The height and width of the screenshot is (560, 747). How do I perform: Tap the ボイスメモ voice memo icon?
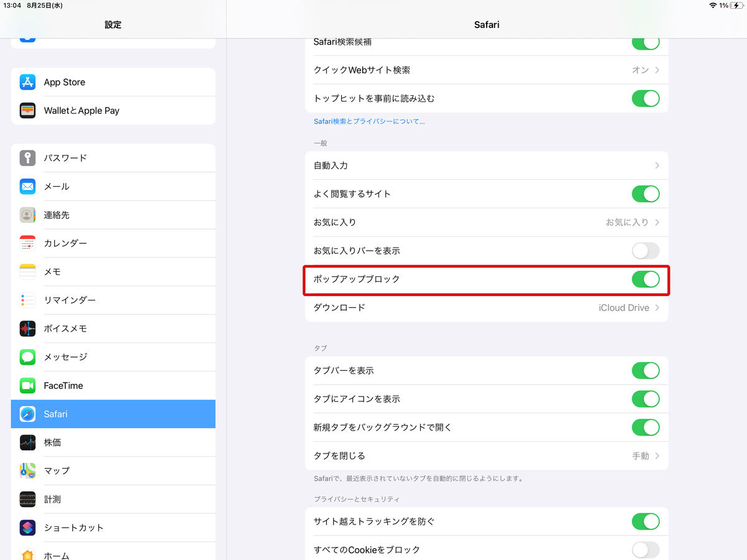27,329
